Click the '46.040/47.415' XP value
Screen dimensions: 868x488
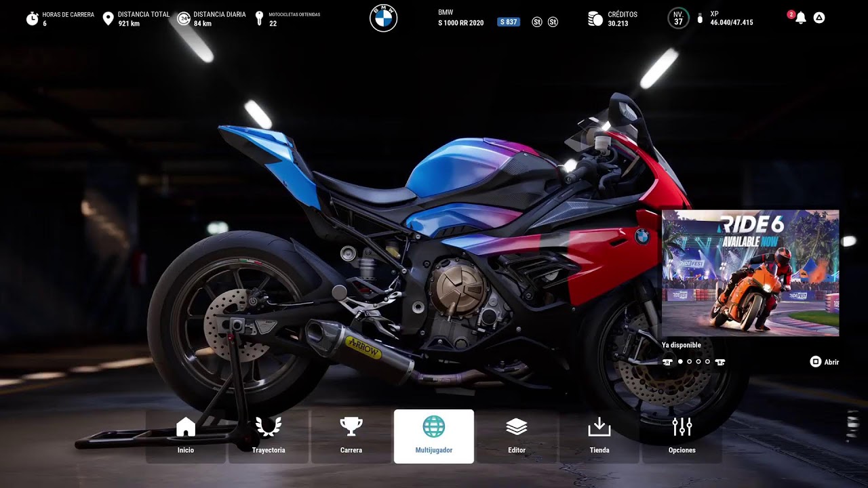pos(732,22)
